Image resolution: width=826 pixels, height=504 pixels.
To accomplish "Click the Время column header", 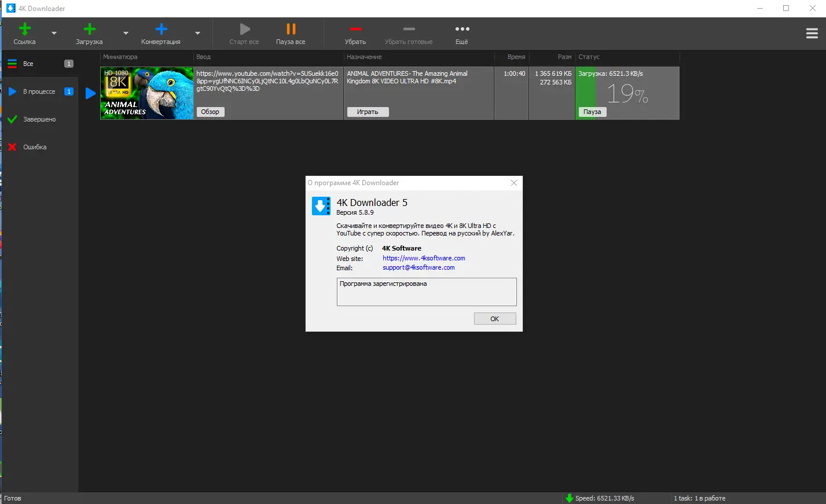I will click(516, 57).
